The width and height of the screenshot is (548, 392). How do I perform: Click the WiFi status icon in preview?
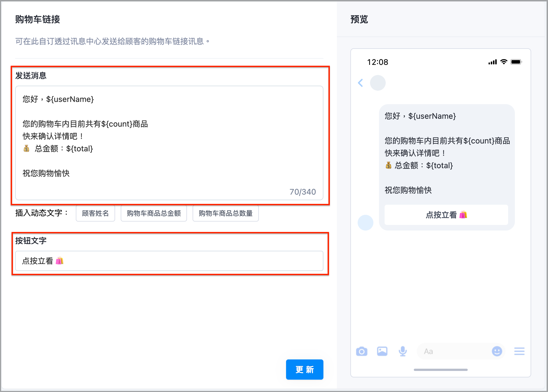(504, 62)
